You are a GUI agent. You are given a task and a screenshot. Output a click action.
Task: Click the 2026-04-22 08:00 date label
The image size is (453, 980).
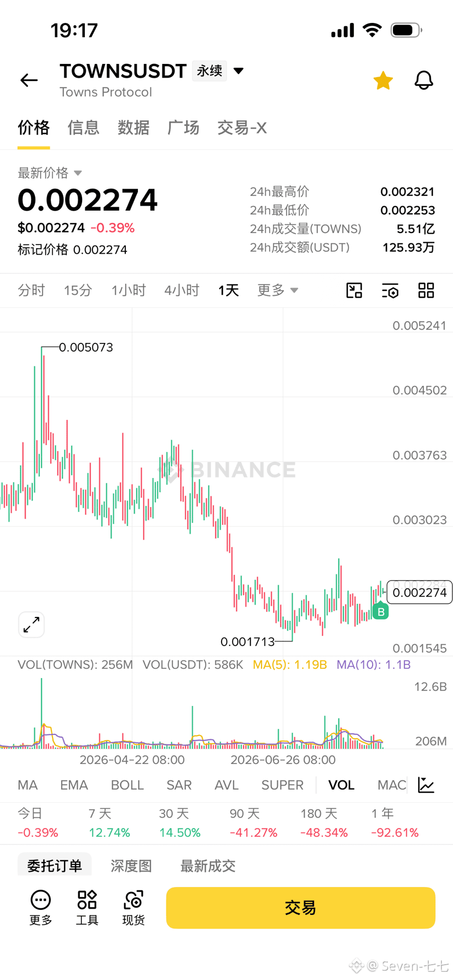coord(132,760)
